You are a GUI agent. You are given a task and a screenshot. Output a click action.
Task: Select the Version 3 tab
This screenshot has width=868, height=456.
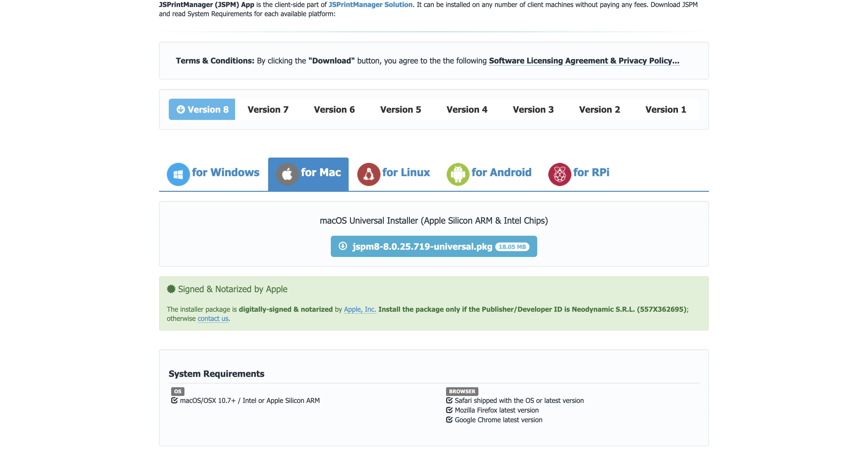[533, 109]
